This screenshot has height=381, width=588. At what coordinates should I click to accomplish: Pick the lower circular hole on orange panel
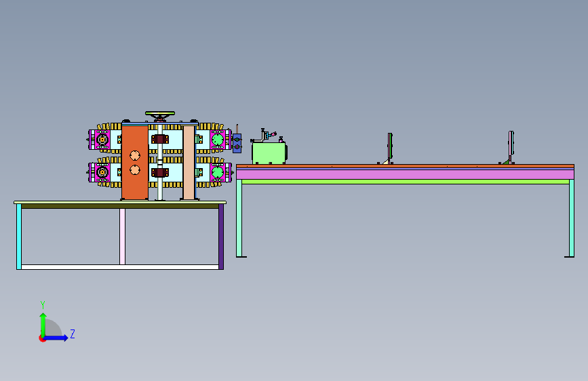(135, 170)
